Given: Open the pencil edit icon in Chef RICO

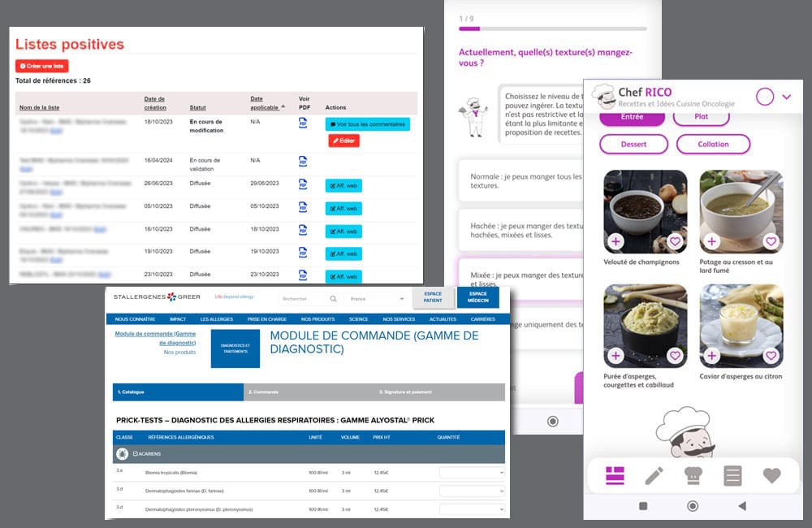Looking at the screenshot, I should (x=654, y=477).
